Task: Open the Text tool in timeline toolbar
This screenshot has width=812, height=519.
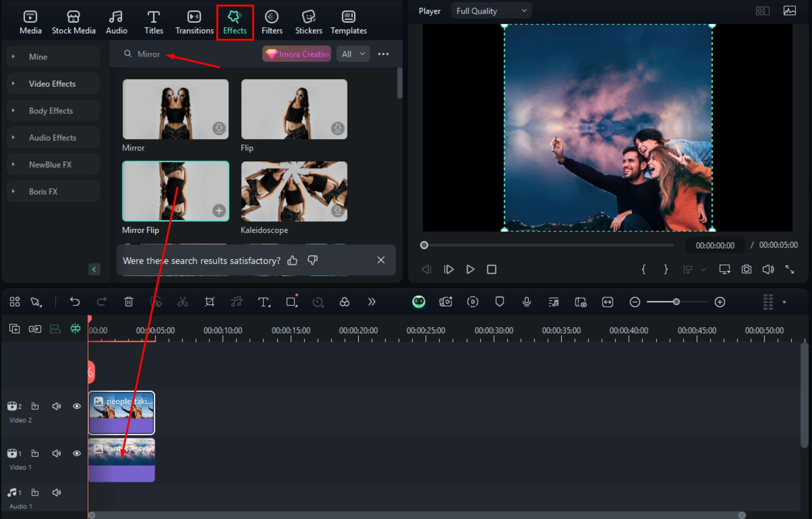Action: point(263,302)
